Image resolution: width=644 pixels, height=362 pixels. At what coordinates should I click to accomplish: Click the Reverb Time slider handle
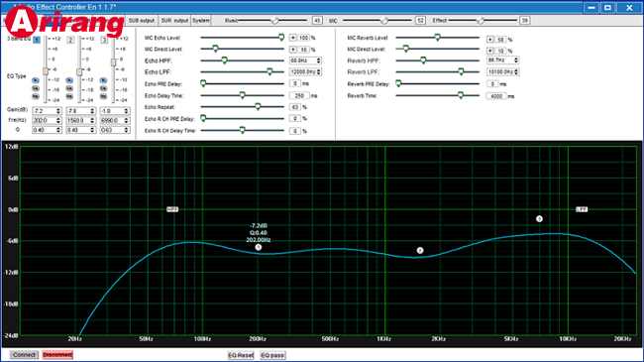coord(461,95)
